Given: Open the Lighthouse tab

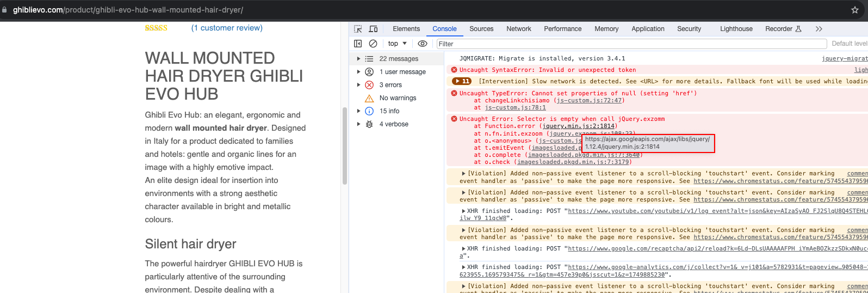Looking at the screenshot, I should (x=736, y=29).
